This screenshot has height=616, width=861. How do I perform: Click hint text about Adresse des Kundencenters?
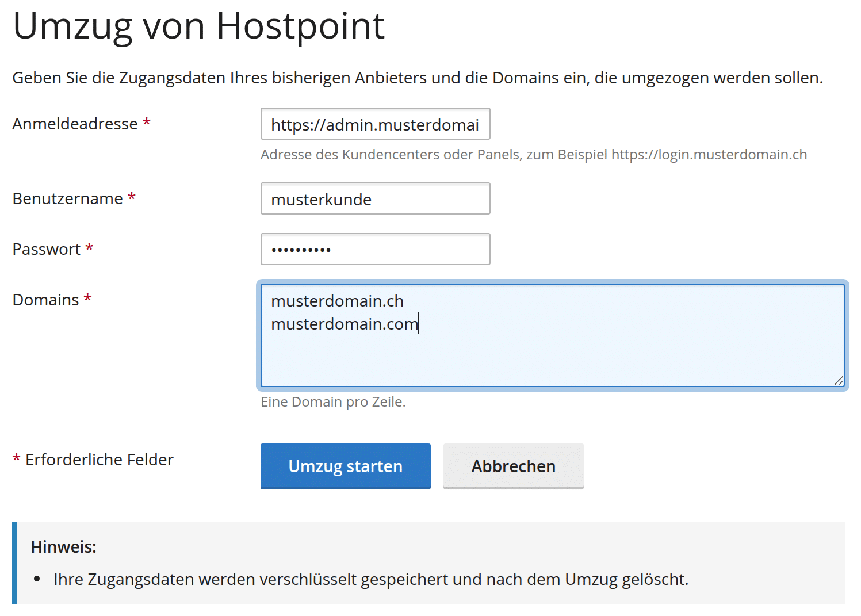(x=534, y=154)
